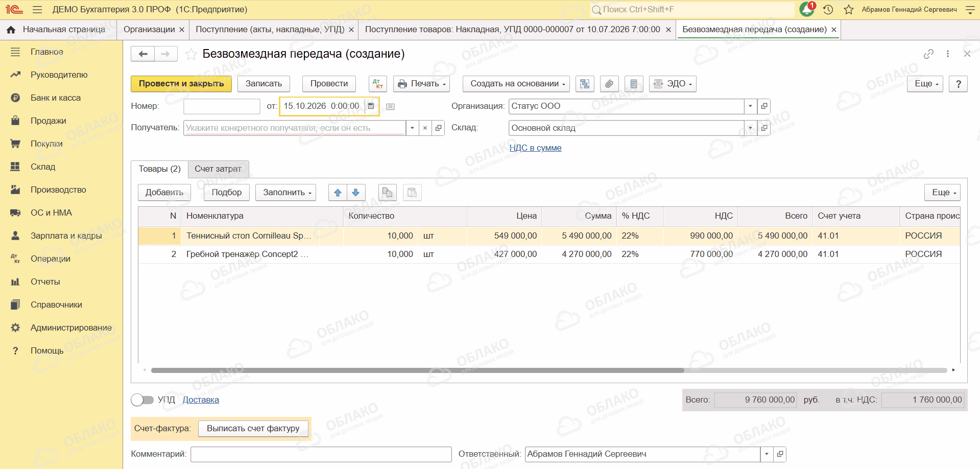Expand the Организация dropdown

pos(750,106)
